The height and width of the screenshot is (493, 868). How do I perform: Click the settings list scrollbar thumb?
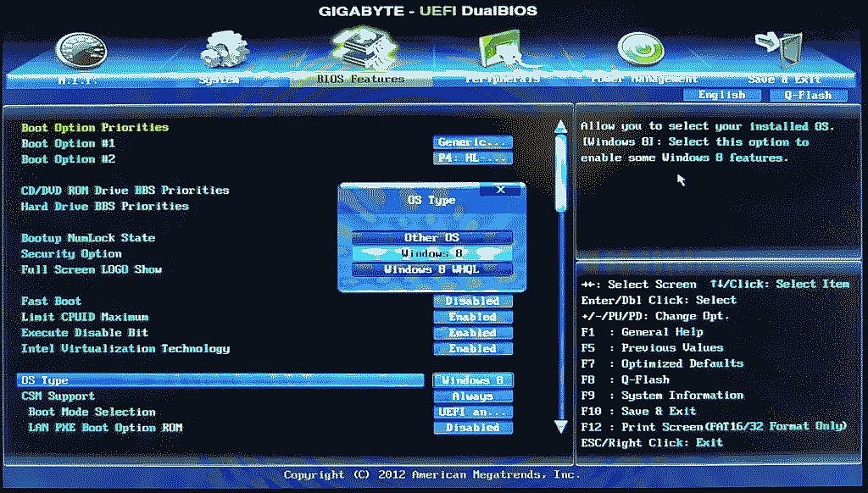point(561,173)
